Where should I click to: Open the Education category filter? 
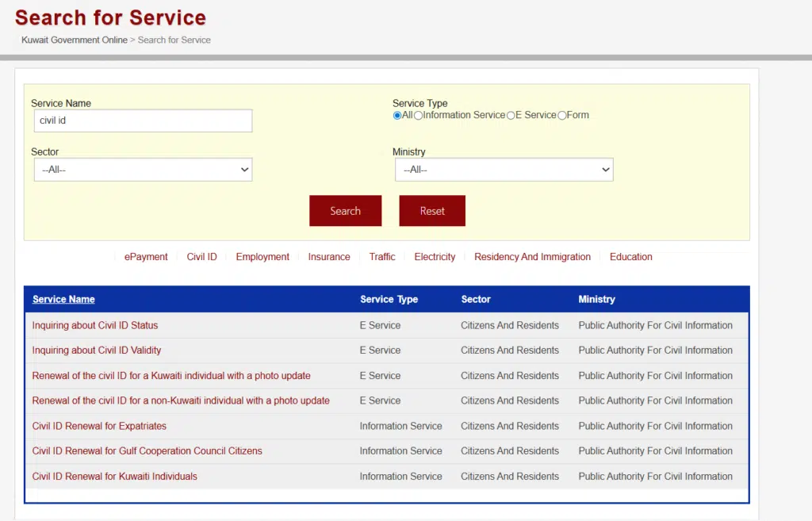pos(630,257)
